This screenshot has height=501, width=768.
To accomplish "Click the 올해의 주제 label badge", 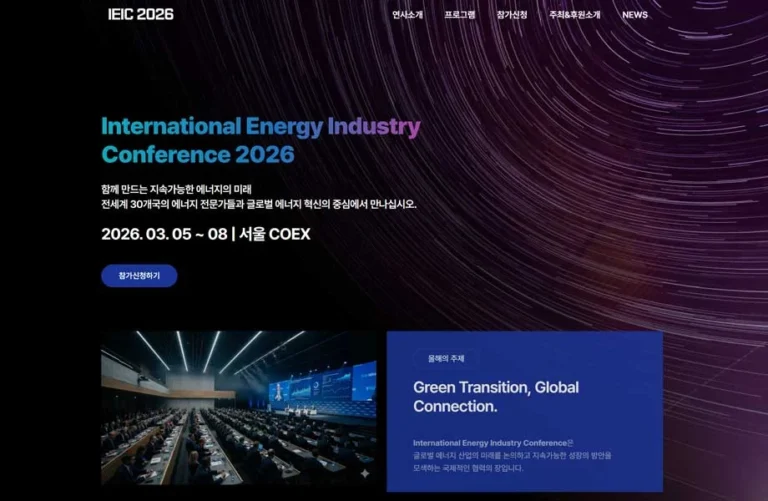I will 446,358.
